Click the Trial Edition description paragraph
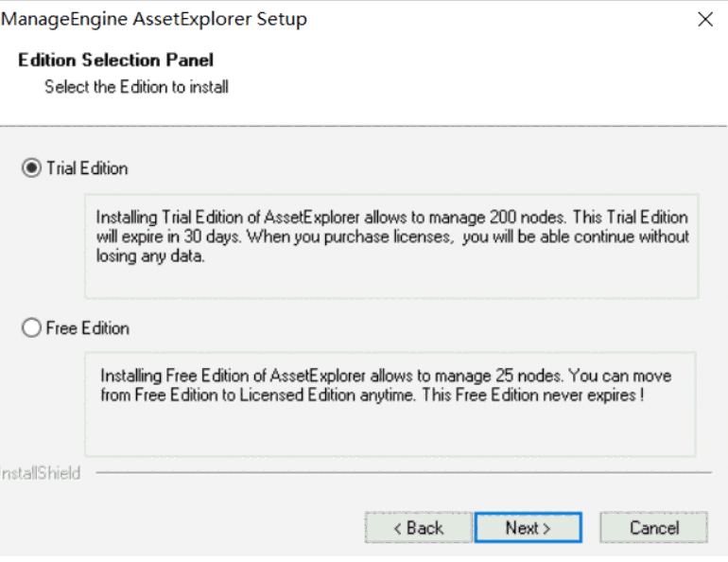 (x=391, y=237)
